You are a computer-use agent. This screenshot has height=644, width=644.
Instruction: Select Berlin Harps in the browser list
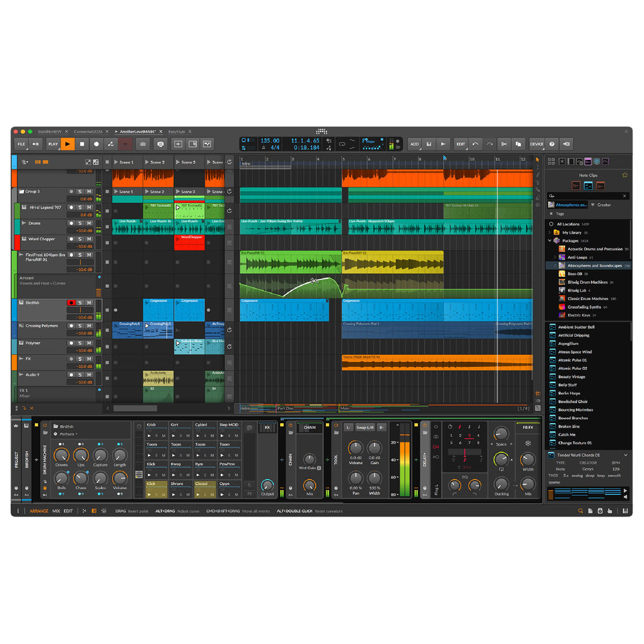[x=569, y=393]
